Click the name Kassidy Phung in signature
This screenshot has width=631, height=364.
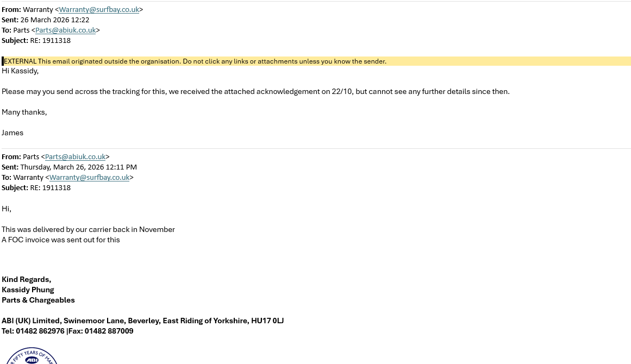28,290
